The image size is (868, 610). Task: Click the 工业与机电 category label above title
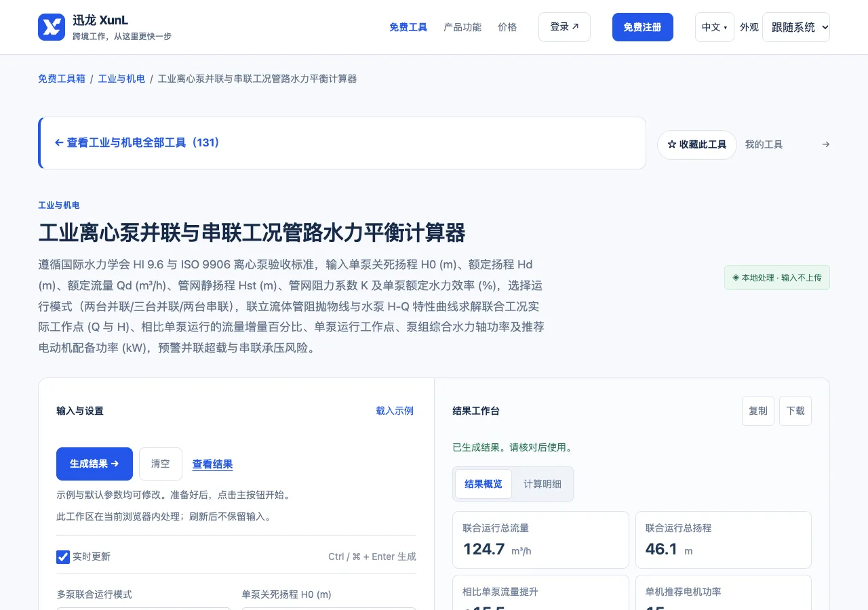click(x=59, y=205)
